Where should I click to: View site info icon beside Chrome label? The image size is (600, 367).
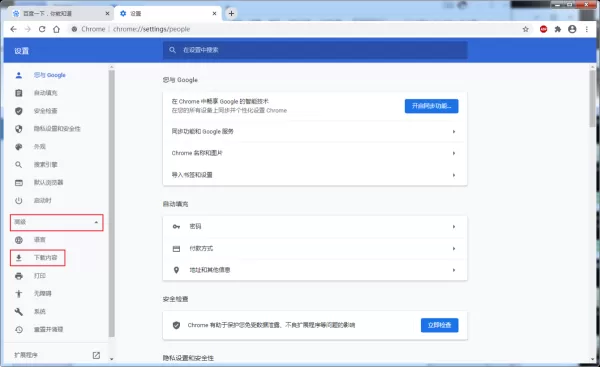[74, 29]
